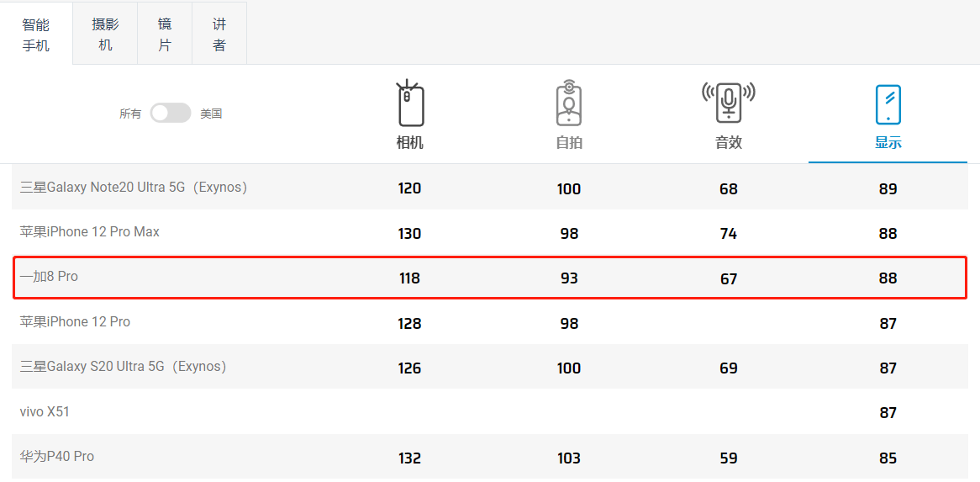The width and height of the screenshot is (980, 482).
Task: Click the vivo X51 phone name
Action: point(45,412)
